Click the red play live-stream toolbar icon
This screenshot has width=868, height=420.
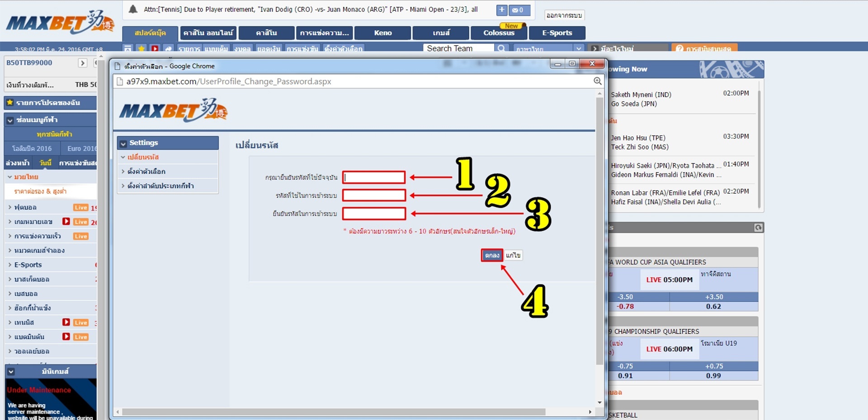(x=155, y=48)
